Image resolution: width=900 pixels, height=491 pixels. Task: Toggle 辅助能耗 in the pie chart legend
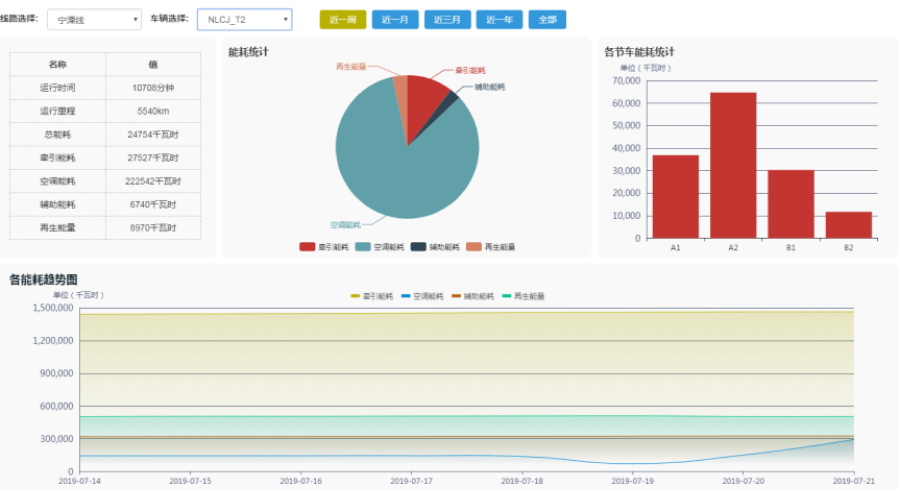(435, 247)
